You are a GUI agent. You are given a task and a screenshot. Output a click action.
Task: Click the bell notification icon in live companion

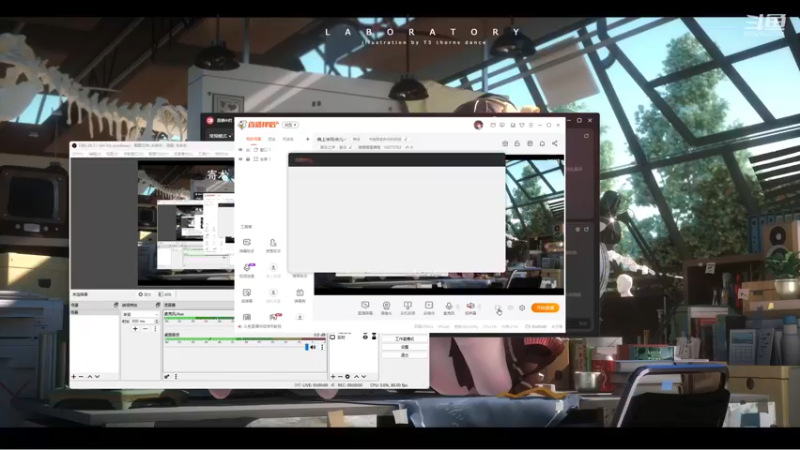542,143
